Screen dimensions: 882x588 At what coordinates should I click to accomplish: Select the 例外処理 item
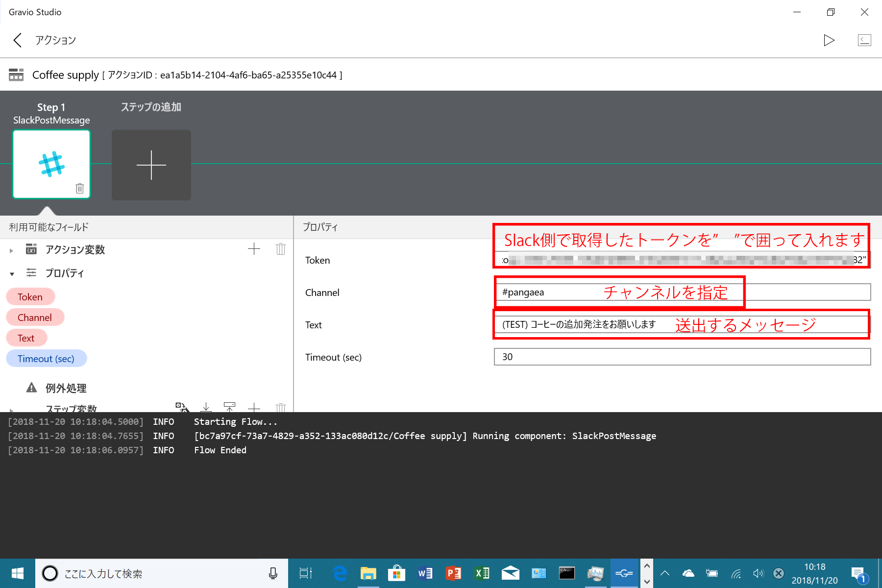tap(66, 388)
